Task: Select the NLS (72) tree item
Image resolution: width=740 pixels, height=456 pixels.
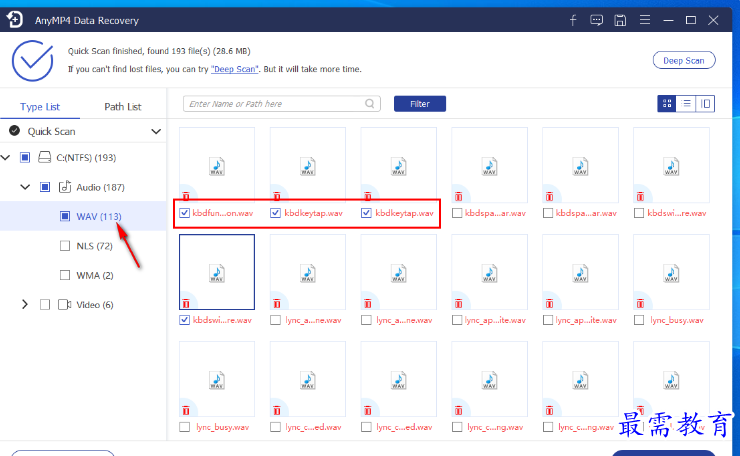Action: tap(94, 246)
